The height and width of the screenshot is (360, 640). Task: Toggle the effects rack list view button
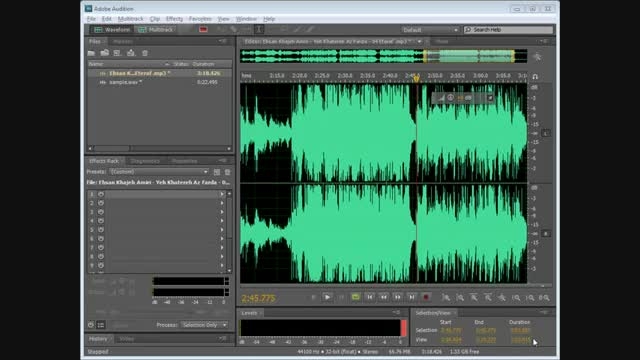tap(101, 325)
